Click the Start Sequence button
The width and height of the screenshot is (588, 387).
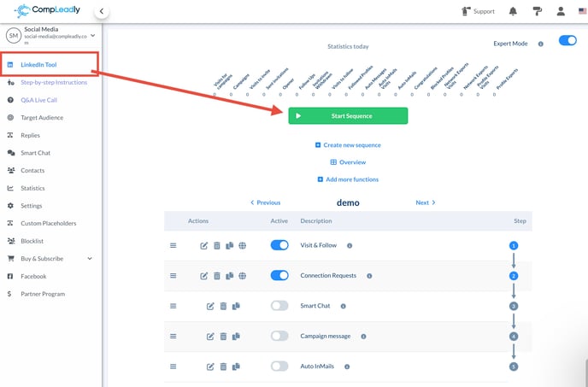coord(348,115)
